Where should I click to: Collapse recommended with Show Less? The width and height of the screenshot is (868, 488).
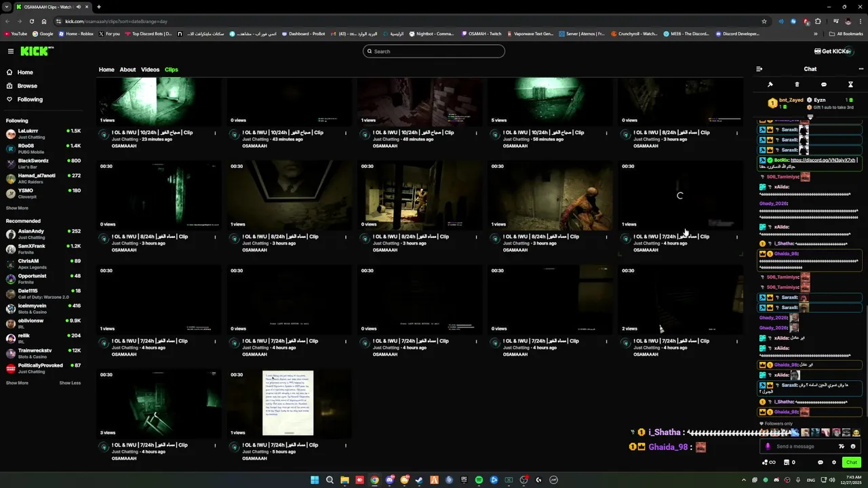tap(70, 383)
